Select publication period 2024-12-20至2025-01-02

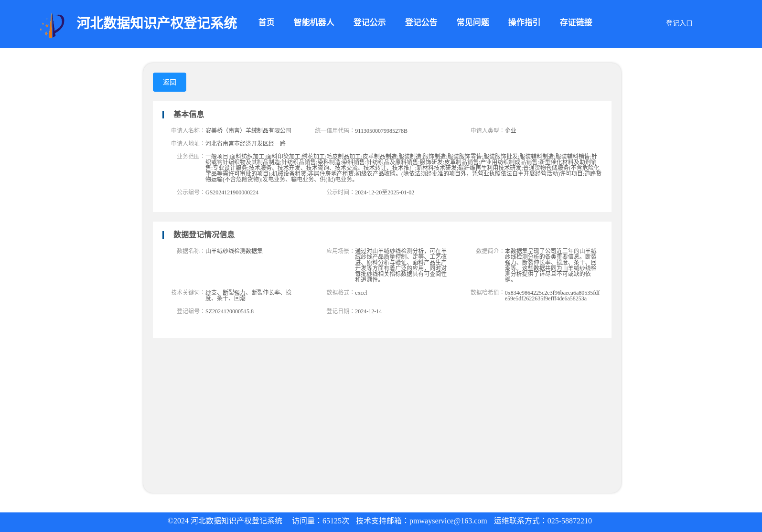[385, 192]
